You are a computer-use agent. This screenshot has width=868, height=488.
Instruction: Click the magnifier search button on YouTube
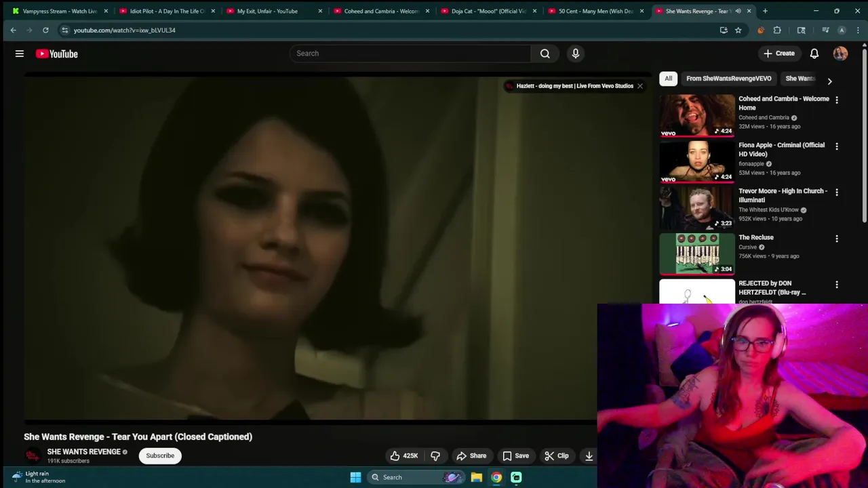(x=545, y=54)
